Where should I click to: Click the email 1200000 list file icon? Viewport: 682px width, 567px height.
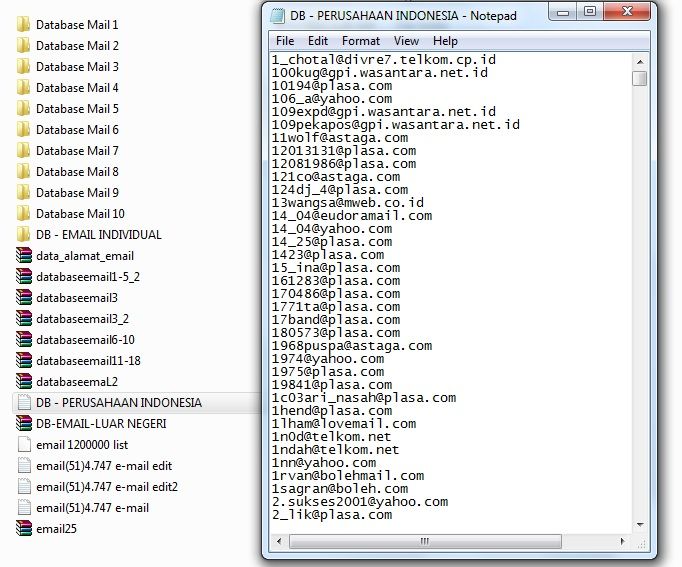coord(24,444)
